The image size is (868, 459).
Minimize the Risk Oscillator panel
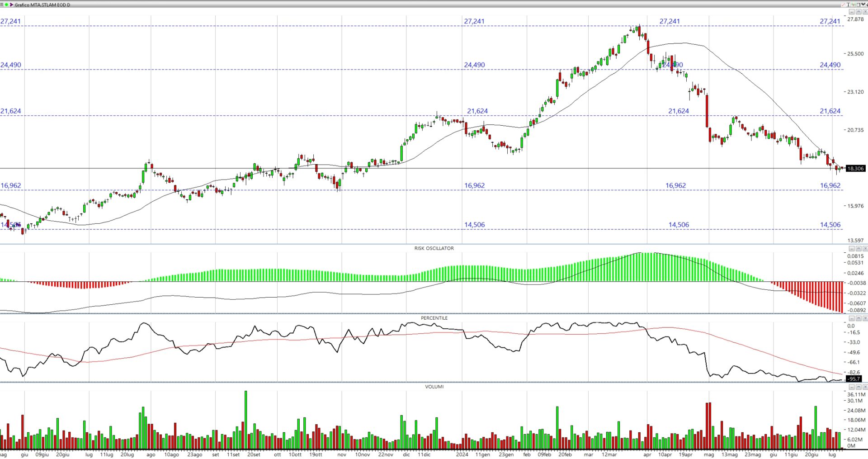point(852,249)
